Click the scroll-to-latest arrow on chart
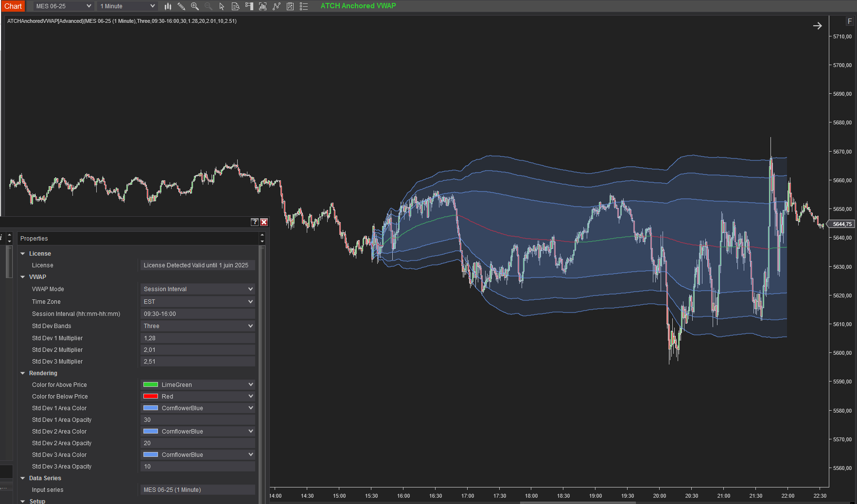Image resolution: width=857 pixels, height=504 pixels. point(817,26)
